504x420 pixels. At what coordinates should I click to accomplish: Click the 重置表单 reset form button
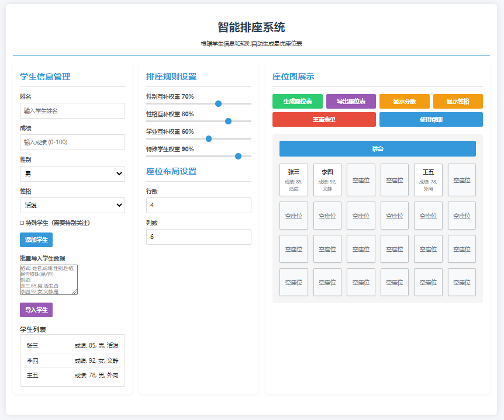pyautogui.click(x=324, y=119)
